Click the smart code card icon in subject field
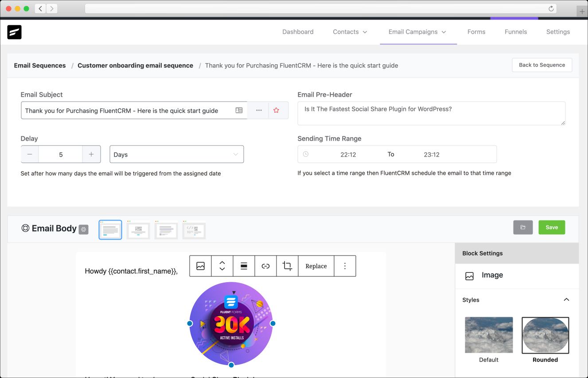Viewport: 588px width, 378px height. coord(239,110)
